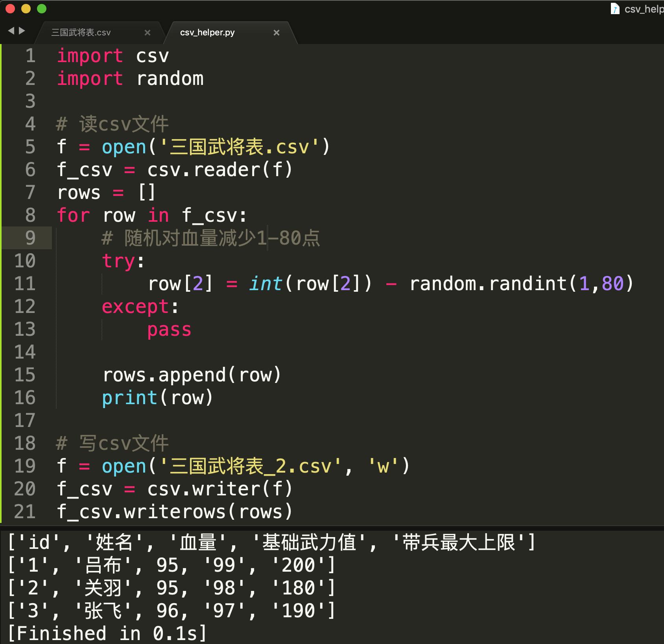This screenshot has width=664, height=644.
Task: Click rows.append(row) on line 15
Action: [192, 375]
